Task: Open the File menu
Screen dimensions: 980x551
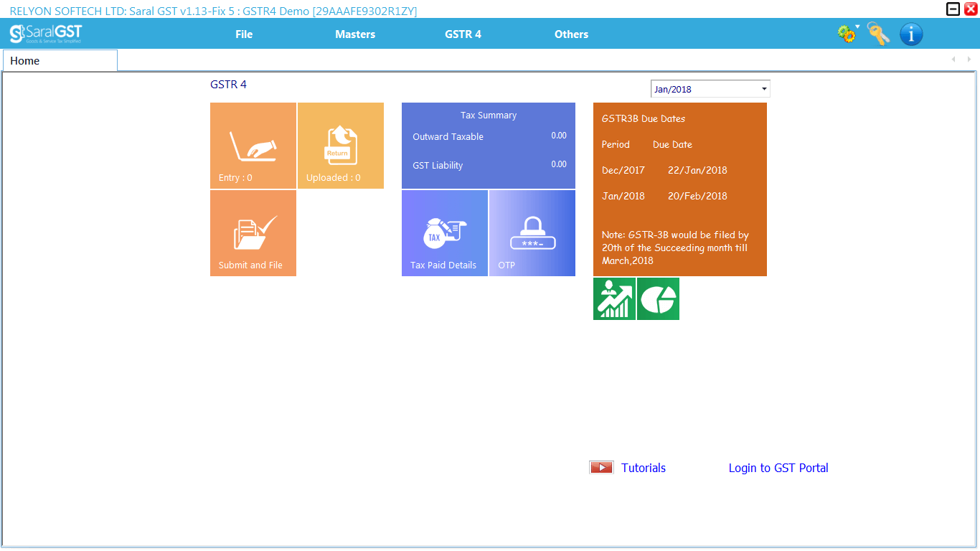Action: click(244, 34)
